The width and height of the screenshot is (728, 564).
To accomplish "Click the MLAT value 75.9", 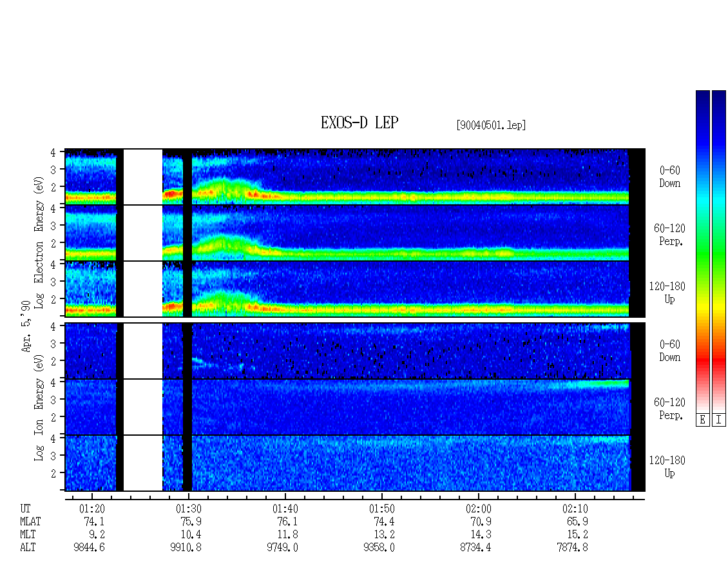I will [191, 521].
